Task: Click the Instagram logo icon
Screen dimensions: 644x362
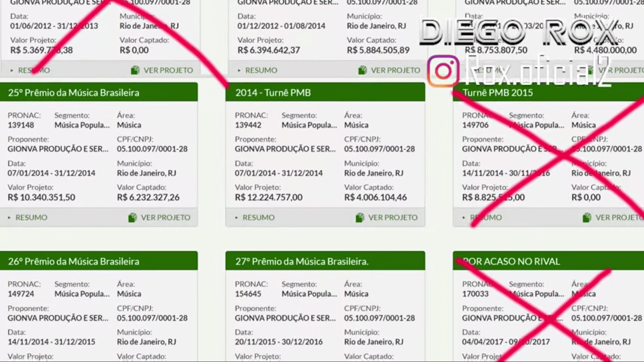Action: click(443, 71)
